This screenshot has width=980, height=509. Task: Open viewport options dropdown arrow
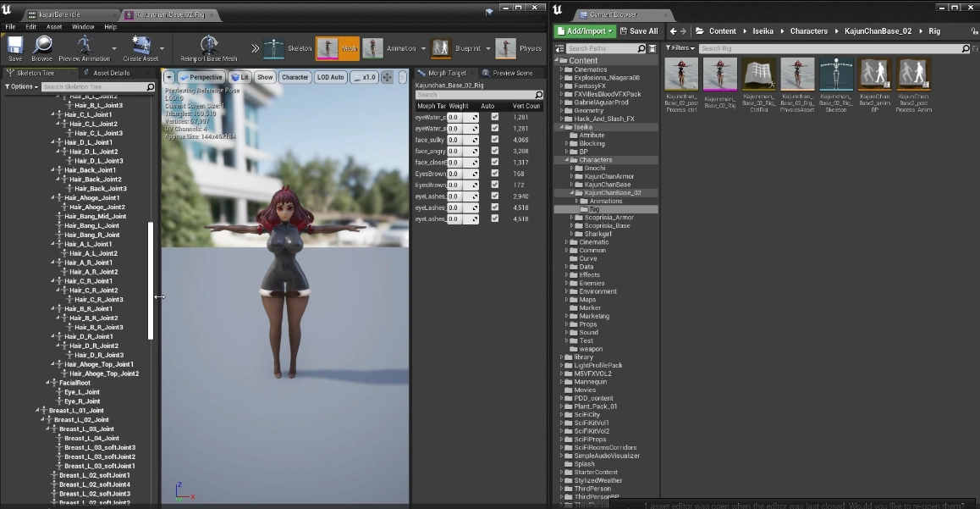[x=168, y=78]
